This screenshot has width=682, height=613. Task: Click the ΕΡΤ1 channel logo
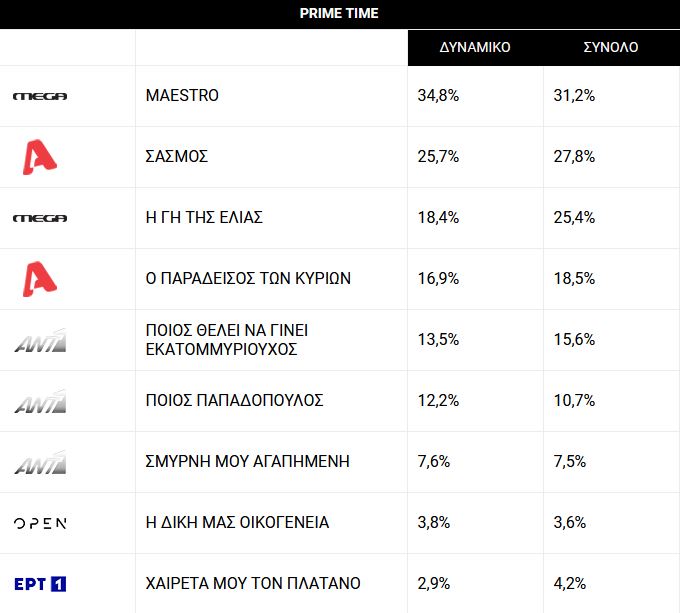tap(40, 584)
